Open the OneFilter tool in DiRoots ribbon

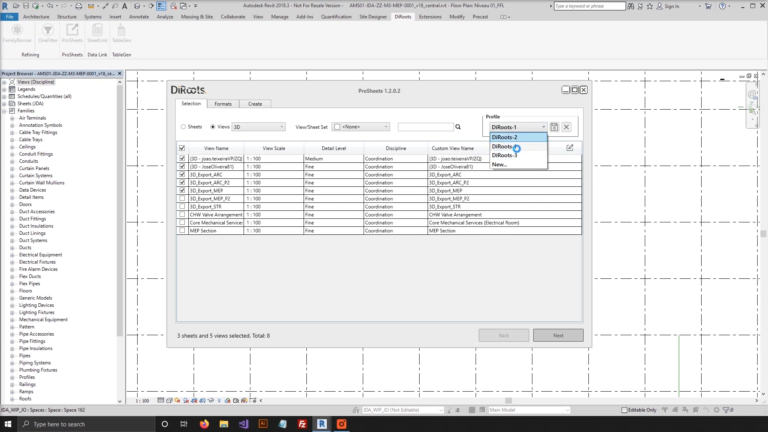tap(48, 33)
